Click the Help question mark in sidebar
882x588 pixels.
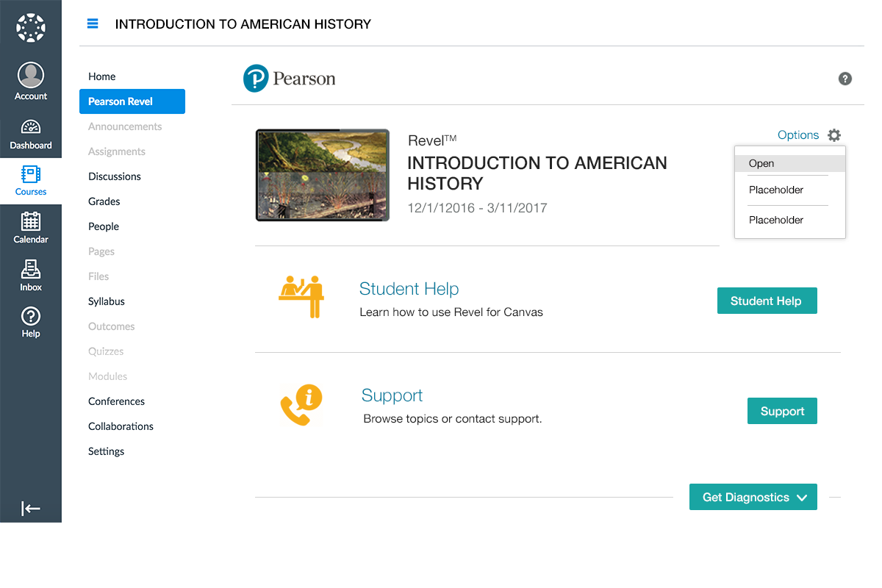(31, 317)
